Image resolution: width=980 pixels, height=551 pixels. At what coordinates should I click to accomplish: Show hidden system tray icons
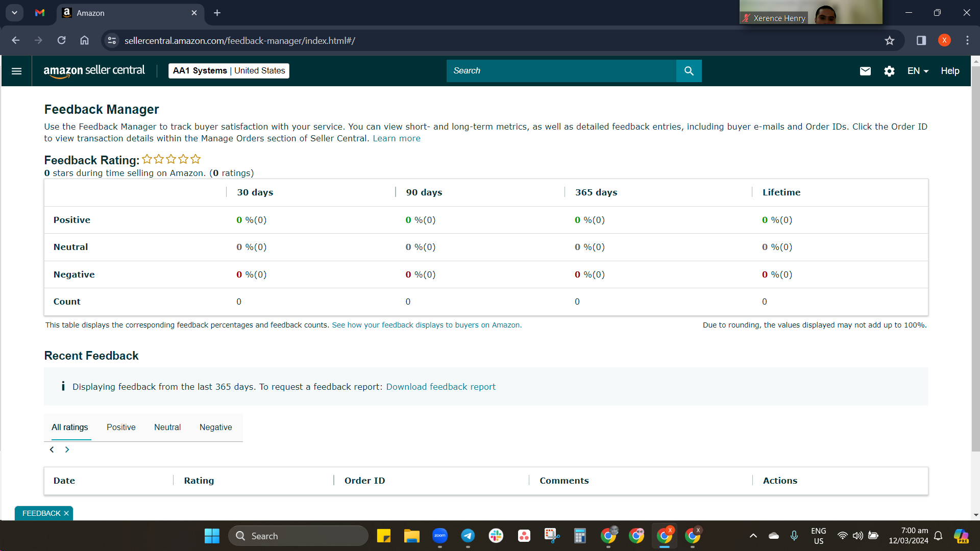753,536
